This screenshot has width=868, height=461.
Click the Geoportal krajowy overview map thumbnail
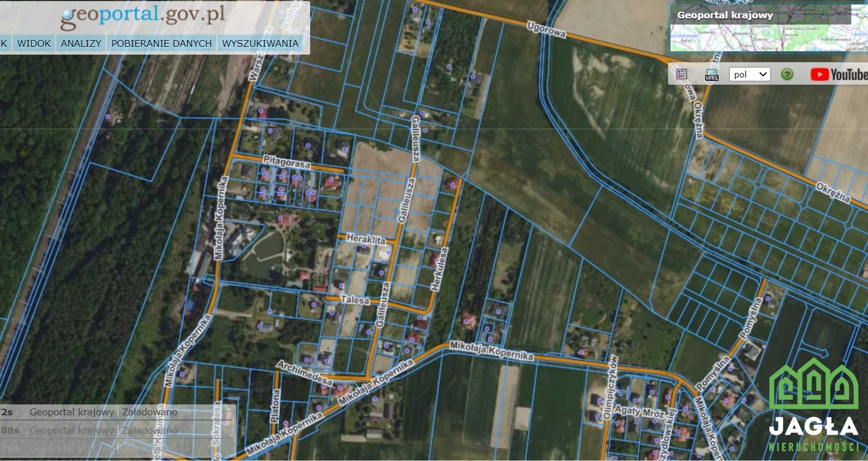tap(768, 27)
